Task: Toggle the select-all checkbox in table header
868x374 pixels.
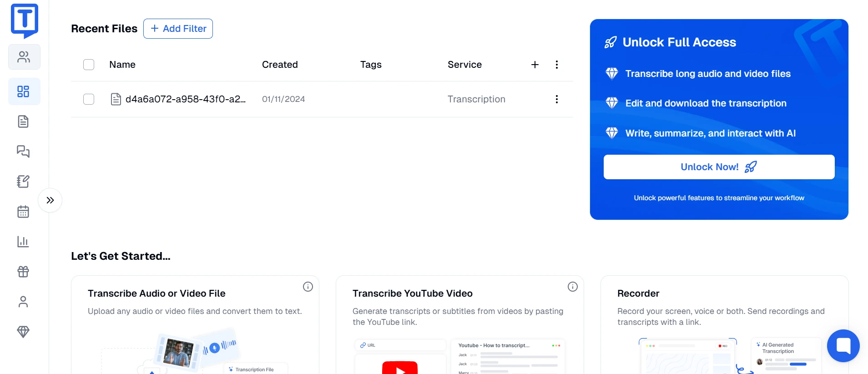Action: click(89, 65)
